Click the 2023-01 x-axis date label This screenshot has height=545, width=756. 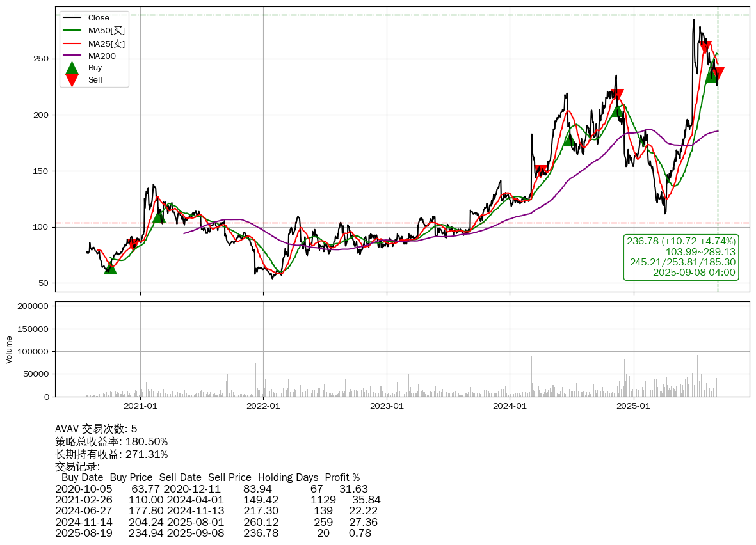pyautogui.click(x=387, y=406)
